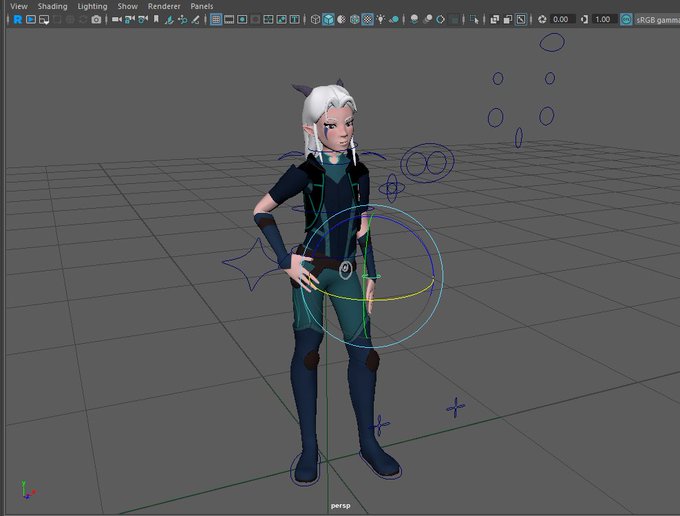The width and height of the screenshot is (680, 516).
Task: Click the Select Camera icon
Action: pyautogui.click(x=116, y=20)
